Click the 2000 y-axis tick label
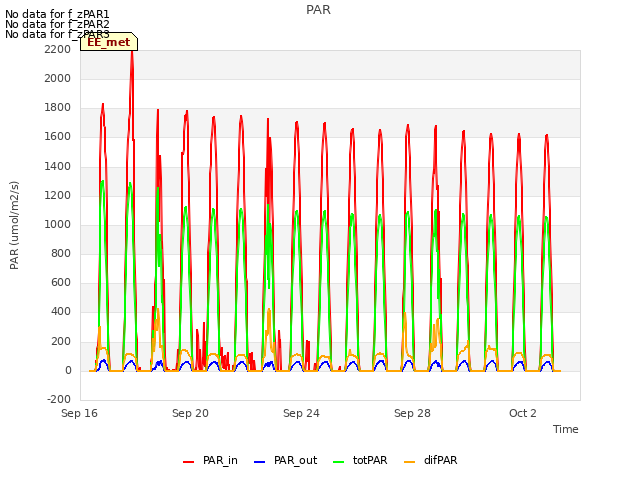The image size is (640, 480). point(58,78)
